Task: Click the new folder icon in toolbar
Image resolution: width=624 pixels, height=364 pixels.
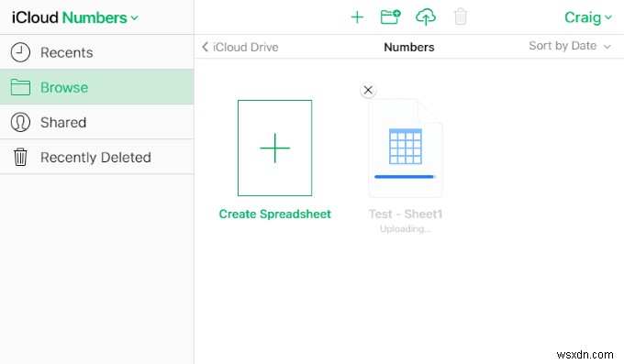Action: point(390,17)
